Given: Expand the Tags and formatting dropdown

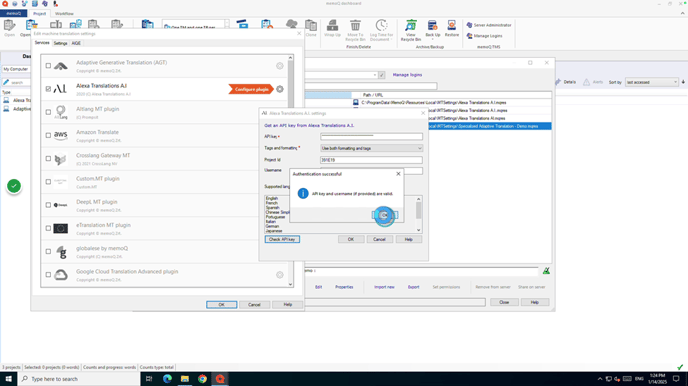Looking at the screenshot, I should [x=371, y=148].
